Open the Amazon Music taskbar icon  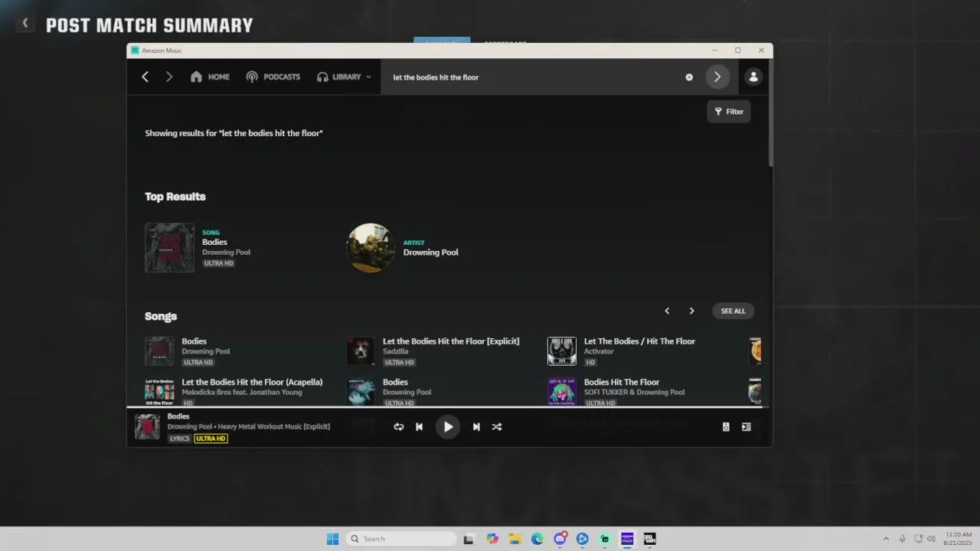click(x=627, y=539)
